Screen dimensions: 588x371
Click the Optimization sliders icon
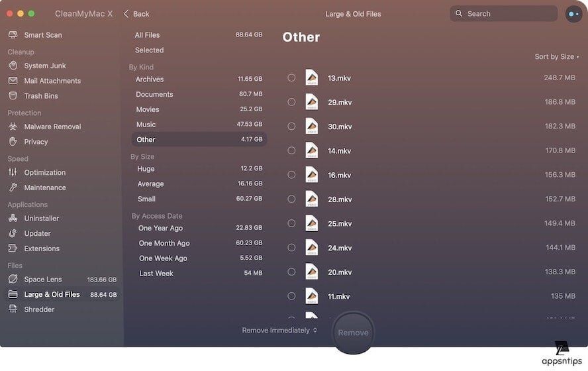coord(13,172)
